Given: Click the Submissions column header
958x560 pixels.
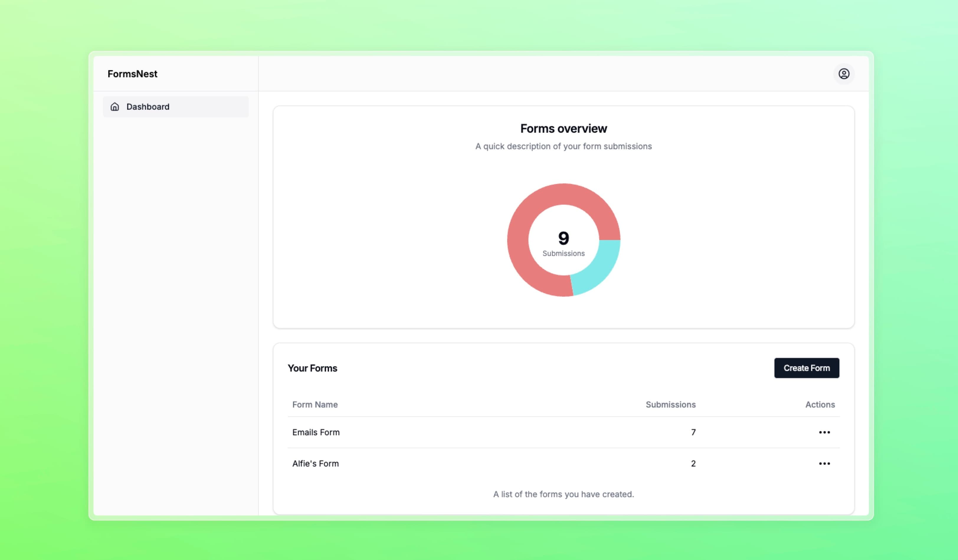Looking at the screenshot, I should 671,405.
